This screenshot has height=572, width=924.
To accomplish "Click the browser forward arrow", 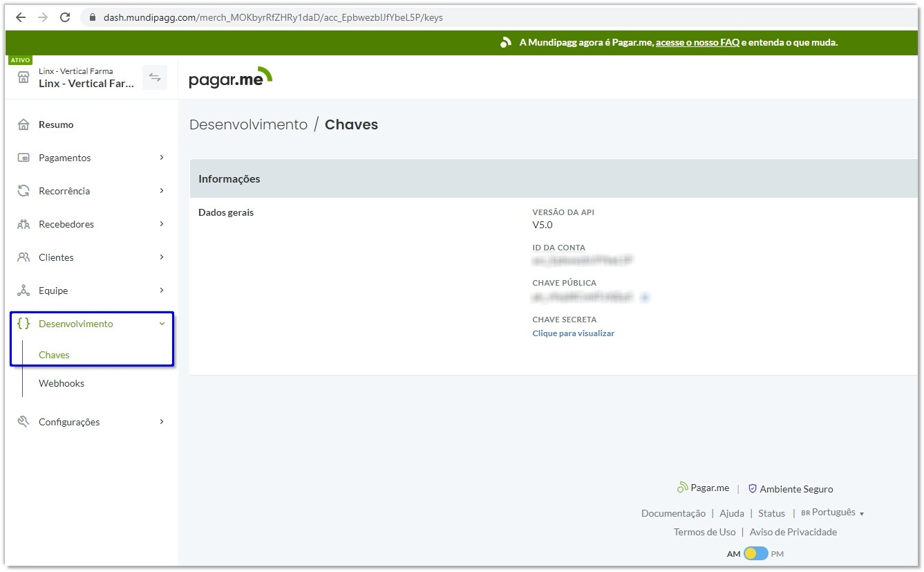I will point(43,17).
